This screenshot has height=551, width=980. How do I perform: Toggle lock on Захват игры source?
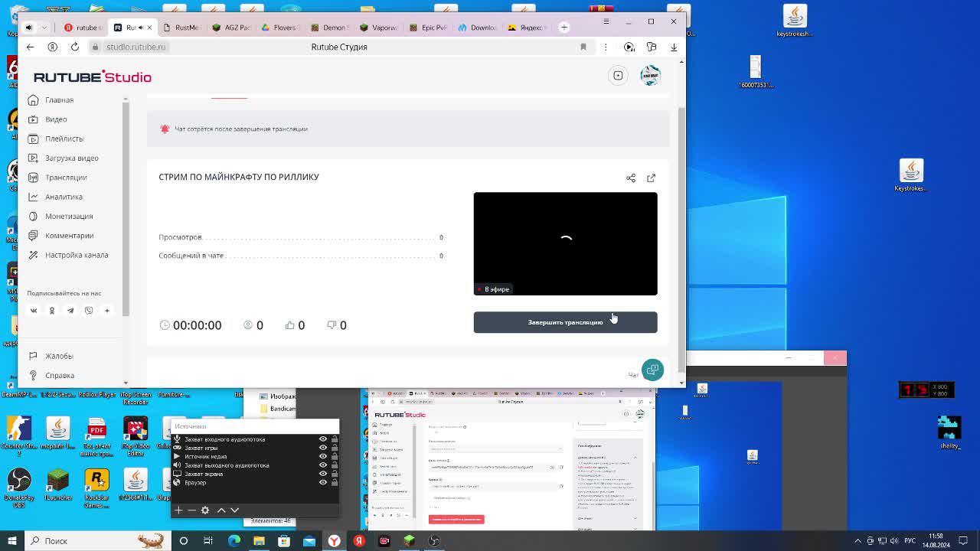(x=334, y=448)
